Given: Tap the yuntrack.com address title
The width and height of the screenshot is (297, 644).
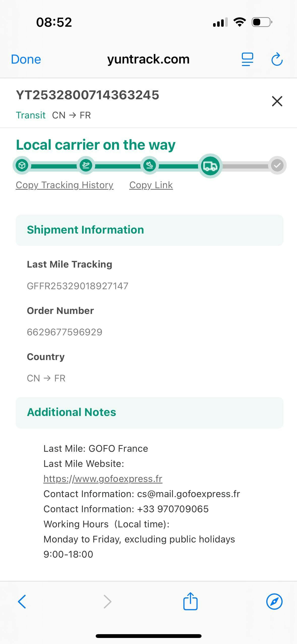Looking at the screenshot, I should point(148,59).
